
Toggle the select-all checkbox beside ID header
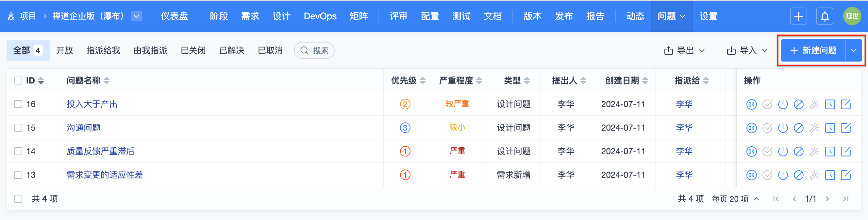(x=18, y=81)
